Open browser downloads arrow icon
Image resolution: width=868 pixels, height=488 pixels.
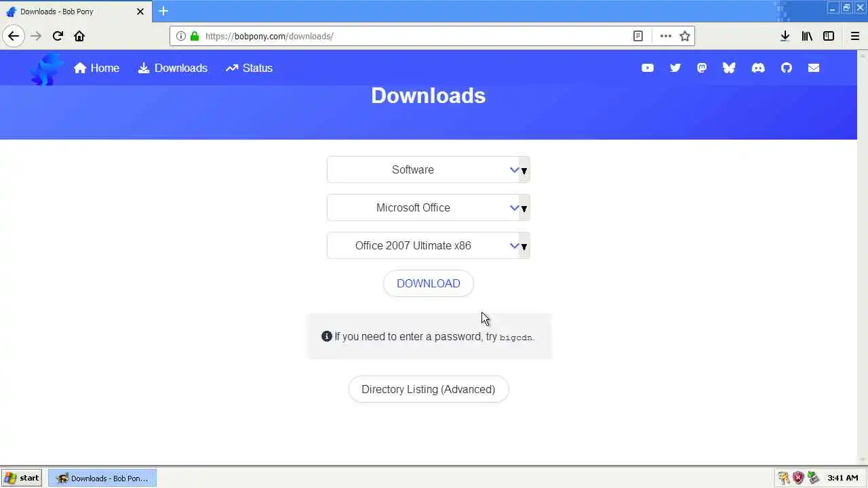[785, 36]
